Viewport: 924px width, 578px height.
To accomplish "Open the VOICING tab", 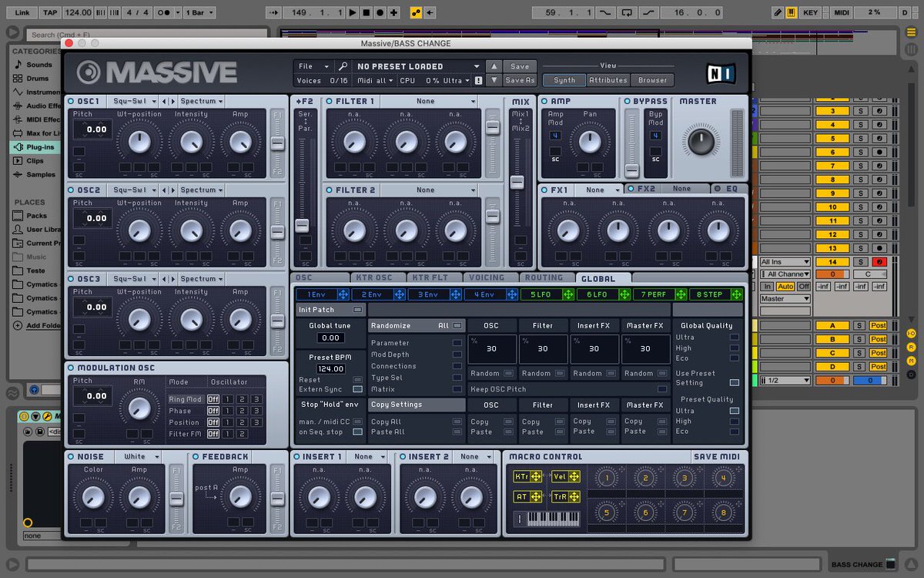I will [x=489, y=277].
